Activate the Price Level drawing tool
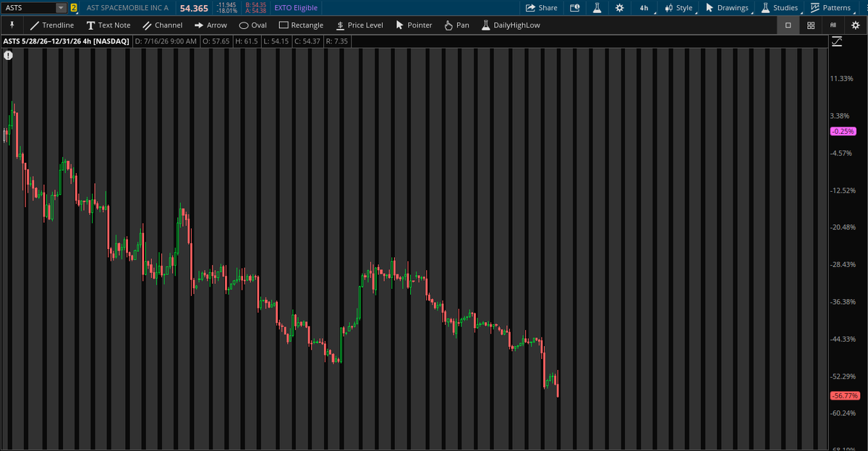The height and width of the screenshot is (451, 868). click(359, 25)
